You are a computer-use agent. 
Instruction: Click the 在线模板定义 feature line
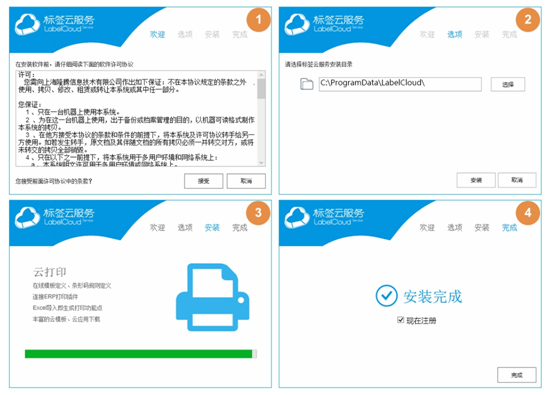pos(72,286)
